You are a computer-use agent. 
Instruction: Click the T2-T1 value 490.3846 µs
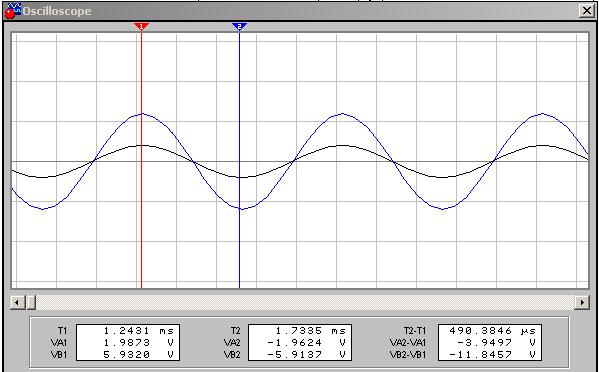tap(492, 330)
